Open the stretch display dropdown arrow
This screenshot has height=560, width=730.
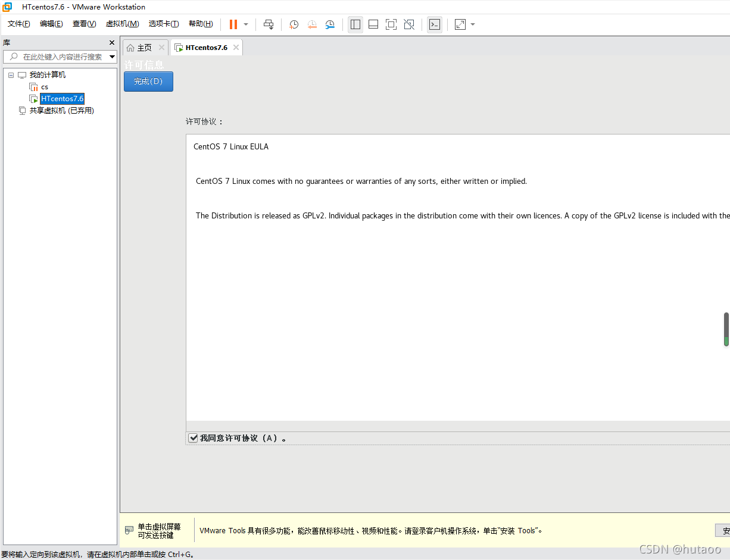click(473, 24)
